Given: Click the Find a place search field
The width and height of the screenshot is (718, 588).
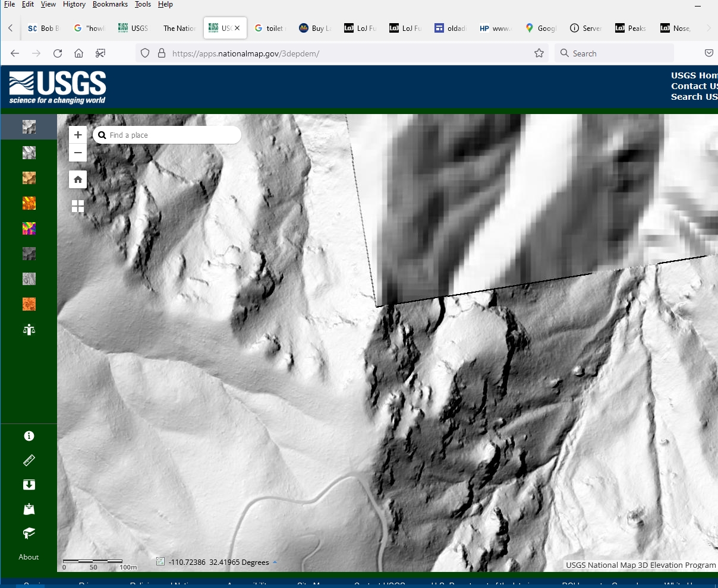Looking at the screenshot, I should [x=172, y=135].
